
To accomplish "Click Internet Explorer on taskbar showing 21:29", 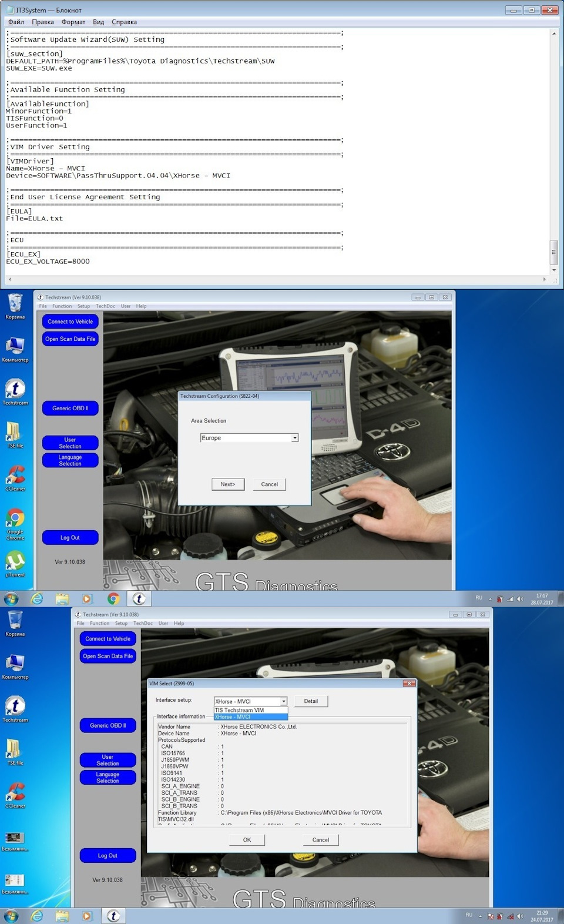I will [37, 916].
